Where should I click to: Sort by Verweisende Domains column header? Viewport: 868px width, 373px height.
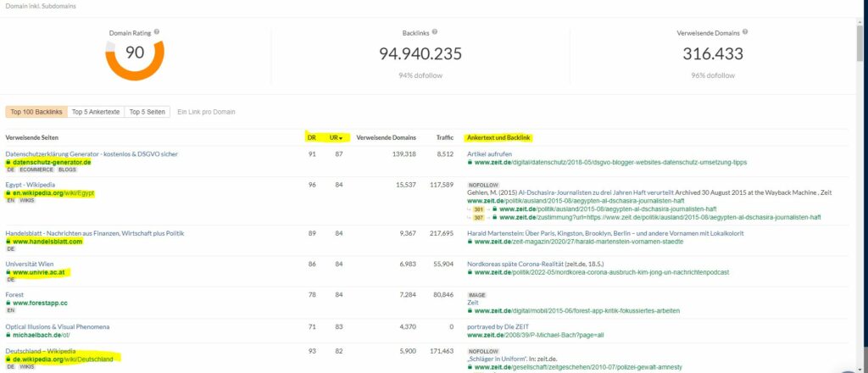385,137
